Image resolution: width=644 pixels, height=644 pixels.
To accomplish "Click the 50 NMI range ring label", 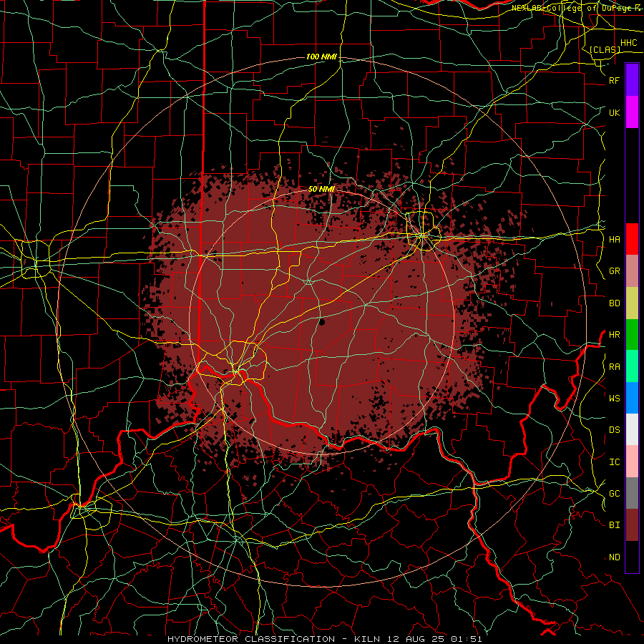I will click(321, 189).
